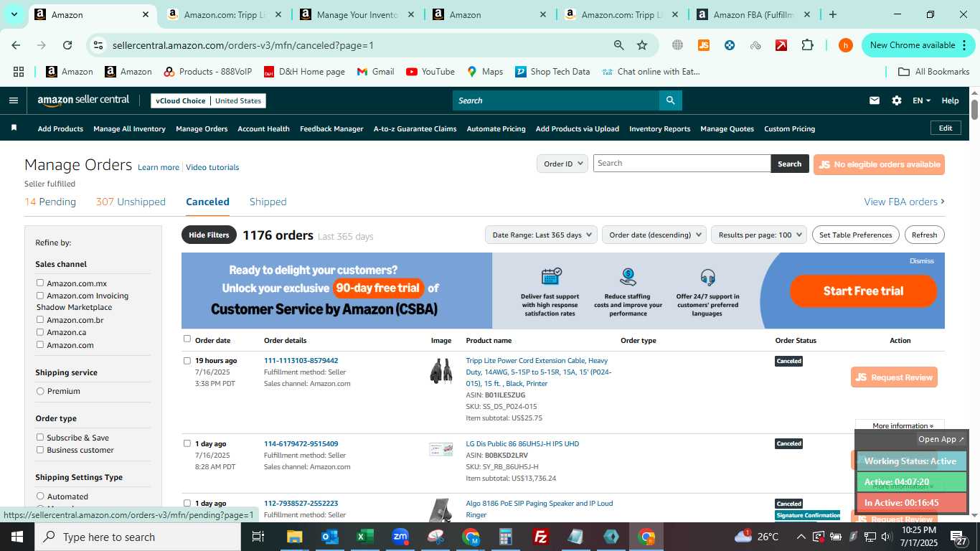Open Account Health menu item
The image size is (980, 551).
[x=263, y=128]
